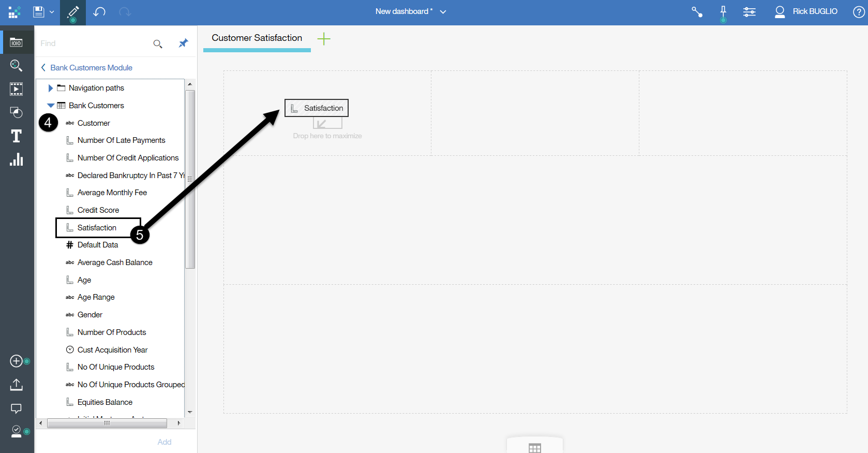
Task: Open the Search panel icon
Action: coord(16,65)
